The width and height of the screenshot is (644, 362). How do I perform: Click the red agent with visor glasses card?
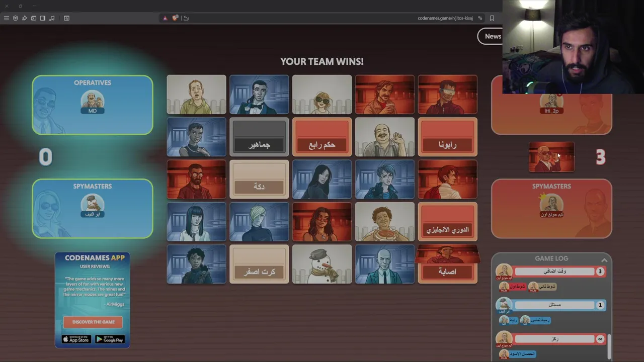(448, 95)
